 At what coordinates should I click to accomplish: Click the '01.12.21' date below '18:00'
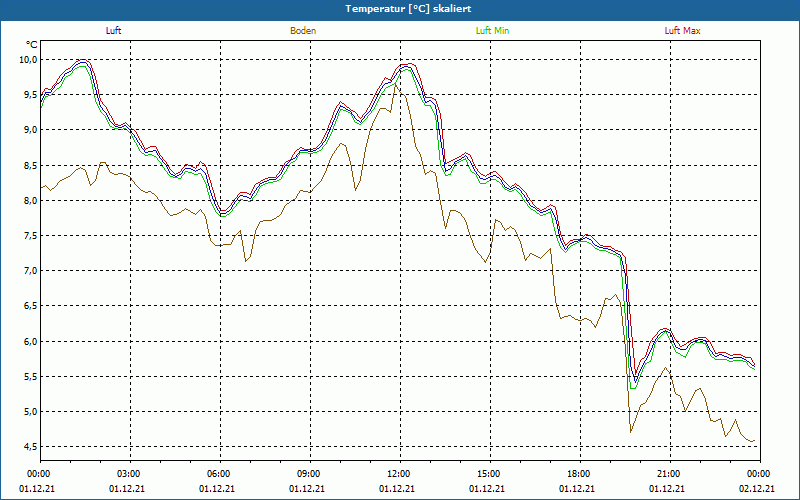[577, 488]
